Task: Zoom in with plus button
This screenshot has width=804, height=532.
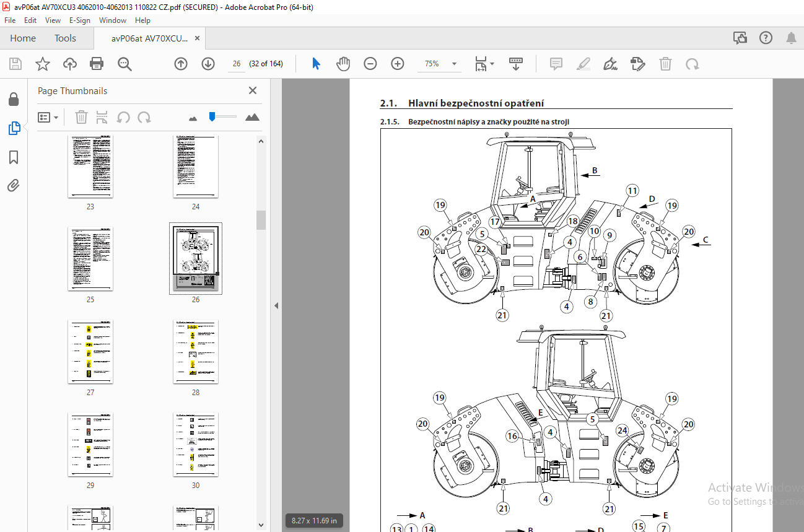Action: [398, 64]
